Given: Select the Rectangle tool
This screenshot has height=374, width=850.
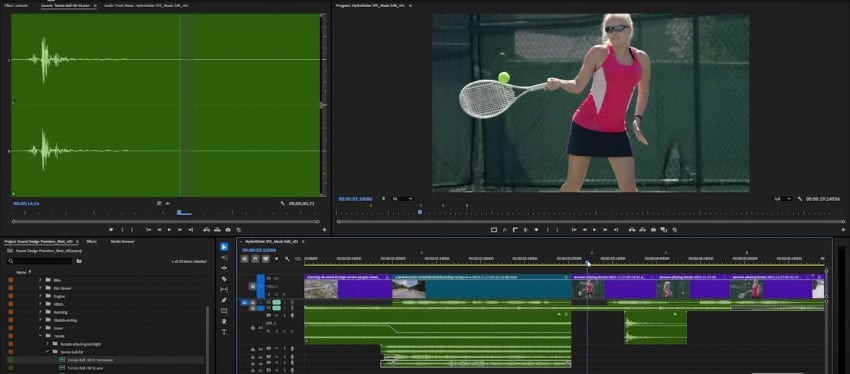Looking at the screenshot, I should click(224, 311).
